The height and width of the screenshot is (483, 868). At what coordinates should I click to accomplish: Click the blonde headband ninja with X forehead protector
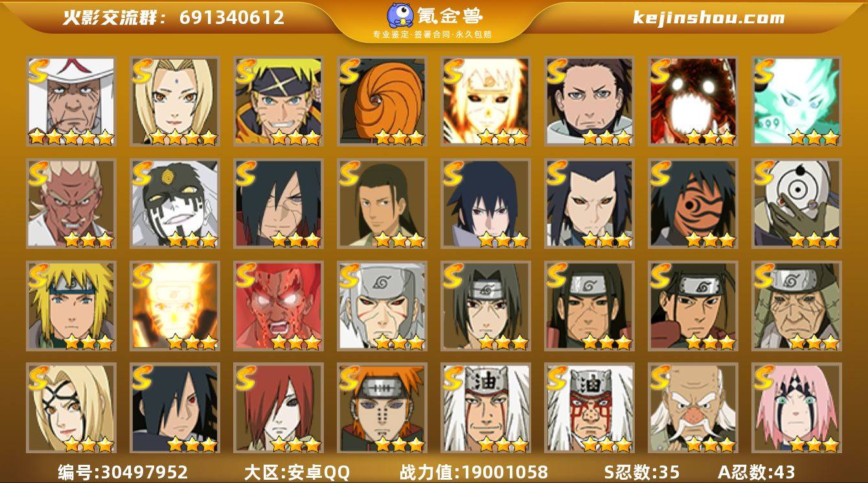279,100
